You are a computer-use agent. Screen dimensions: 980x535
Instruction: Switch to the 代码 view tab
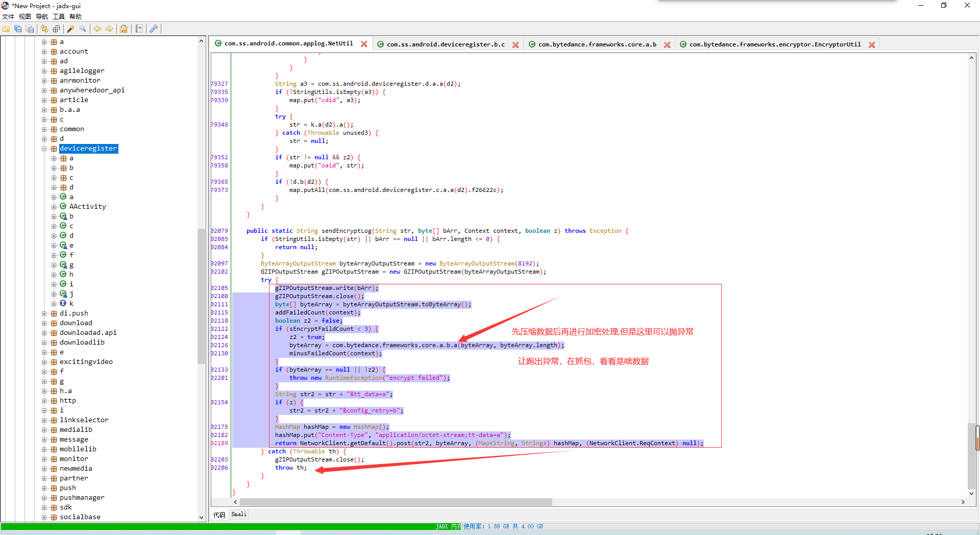pos(219,515)
